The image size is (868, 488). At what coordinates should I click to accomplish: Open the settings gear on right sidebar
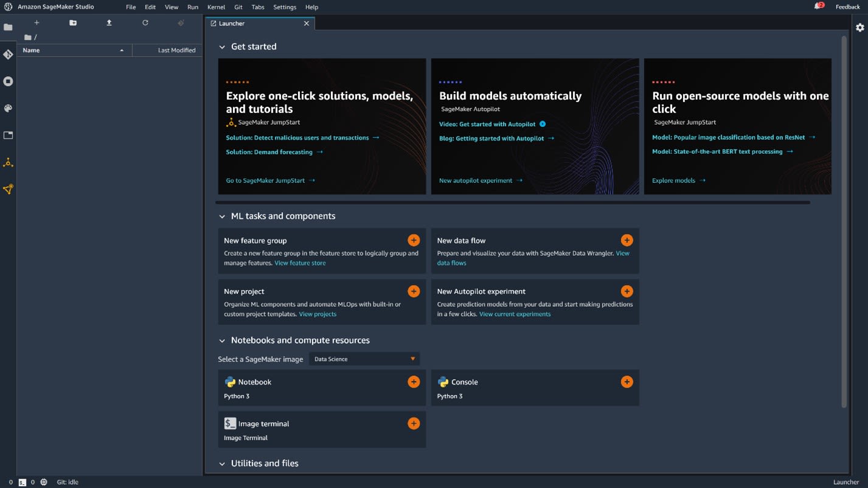tap(859, 27)
